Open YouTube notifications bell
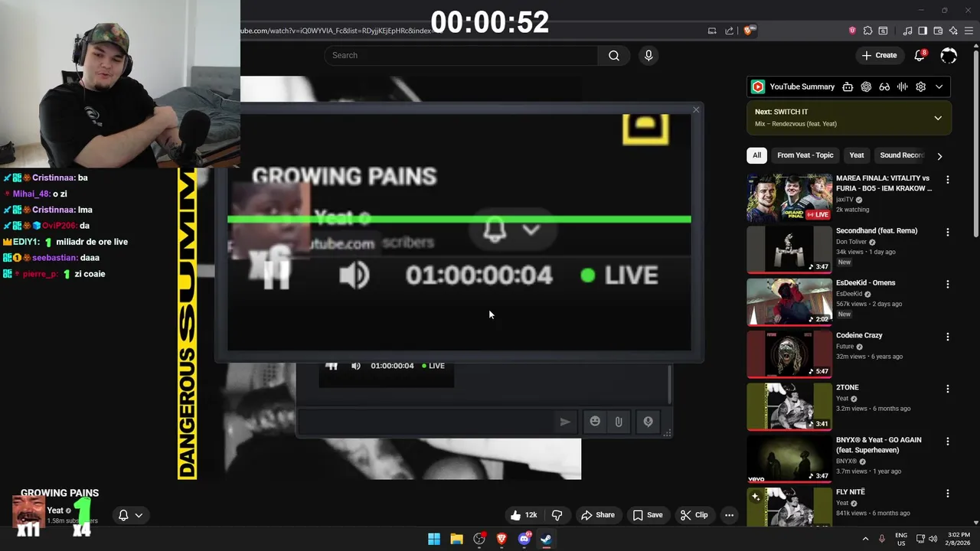Screen dimensions: 980x551 coord(920,55)
